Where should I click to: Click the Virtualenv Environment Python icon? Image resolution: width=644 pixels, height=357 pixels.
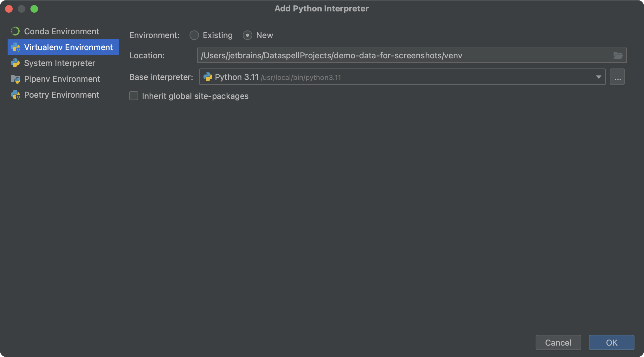pos(16,47)
